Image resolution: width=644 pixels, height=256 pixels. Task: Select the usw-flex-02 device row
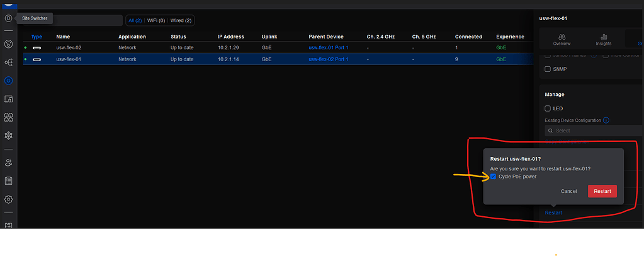point(278,48)
